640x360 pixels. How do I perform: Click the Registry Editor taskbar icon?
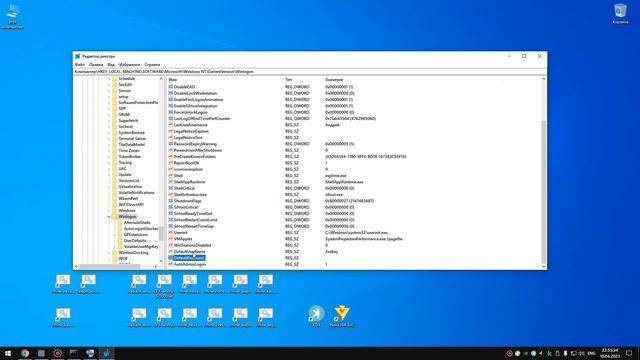(107, 353)
